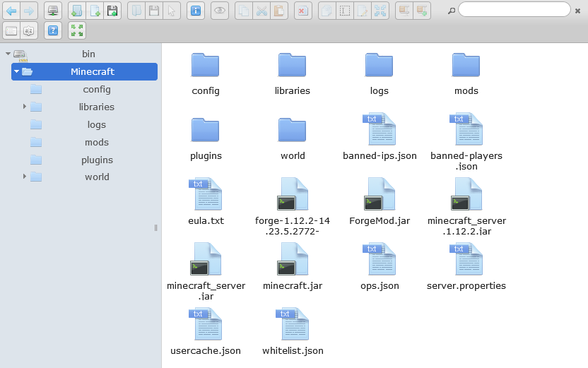
Task: Toggle between list and icon view
Action: coord(11,30)
